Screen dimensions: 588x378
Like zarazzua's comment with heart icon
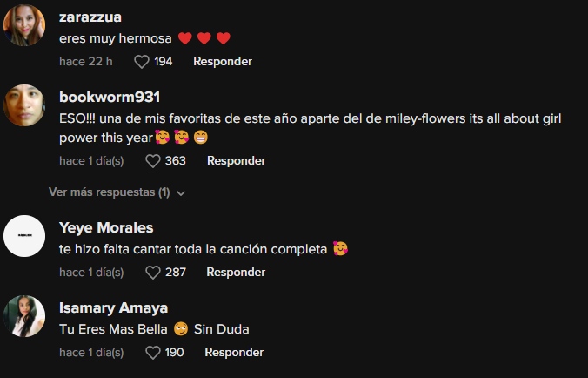pos(142,62)
